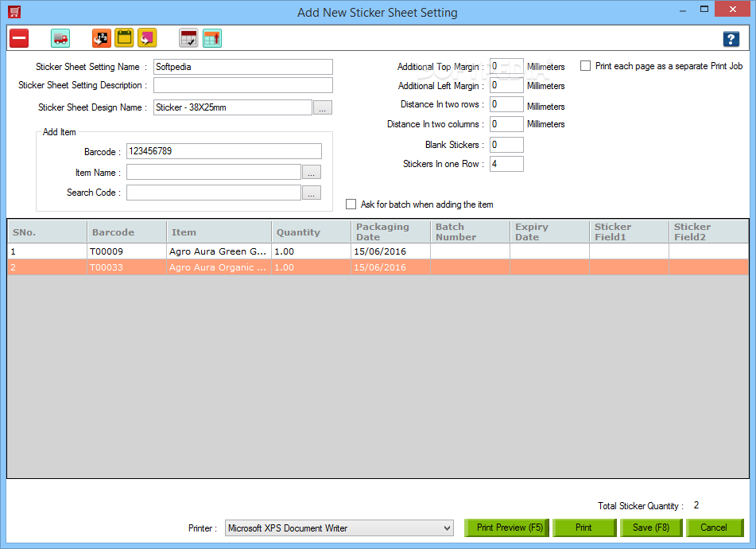This screenshot has width=756, height=549.
Task: Click the Distance In two rows field
Action: click(x=506, y=104)
